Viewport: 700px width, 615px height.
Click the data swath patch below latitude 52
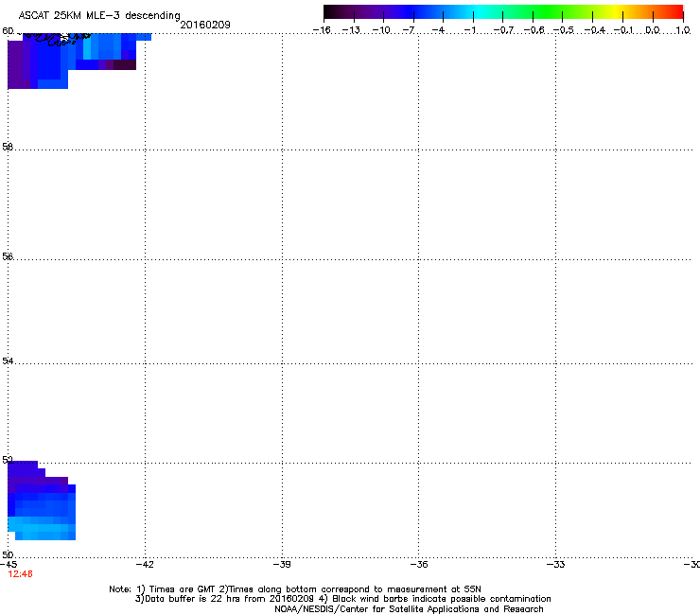(41, 501)
